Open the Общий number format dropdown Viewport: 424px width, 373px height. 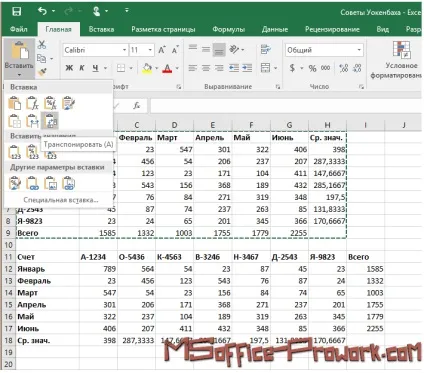tap(359, 50)
